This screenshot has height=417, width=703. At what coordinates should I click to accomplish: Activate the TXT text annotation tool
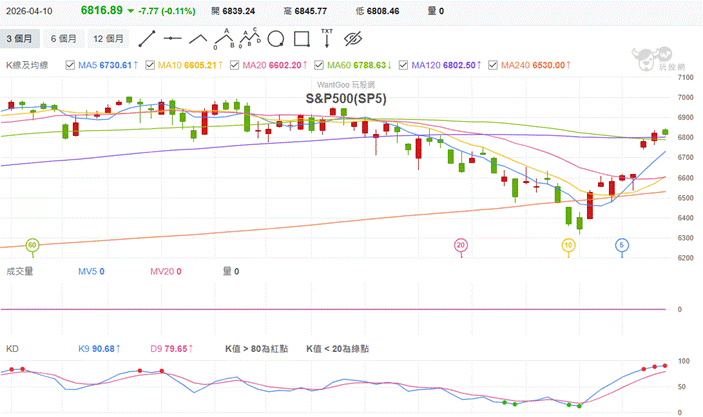[x=326, y=39]
